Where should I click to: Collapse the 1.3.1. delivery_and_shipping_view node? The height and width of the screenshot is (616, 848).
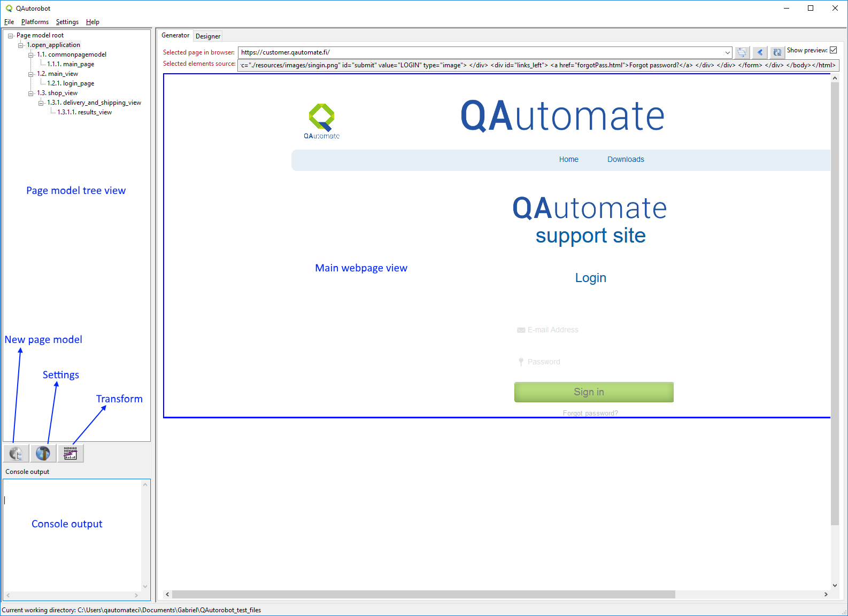[x=41, y=103]
